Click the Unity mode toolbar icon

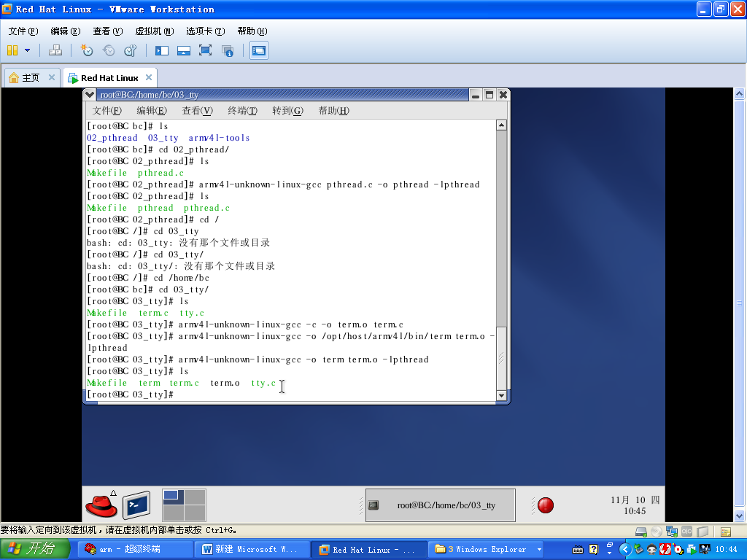228,50
